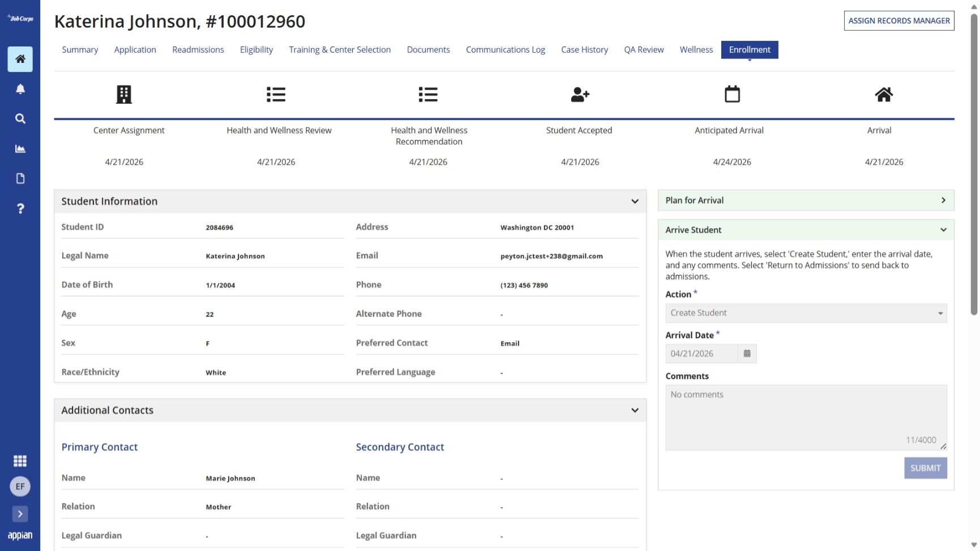Viewport: 980px width, 551px height.
Task: Open the documents page icon in sidebar
Action: (x=20, y=178)
